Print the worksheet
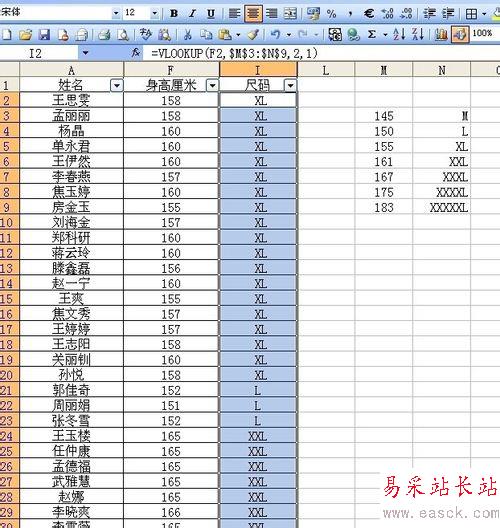Screen dimensions: 500x528 pos(104,34)
